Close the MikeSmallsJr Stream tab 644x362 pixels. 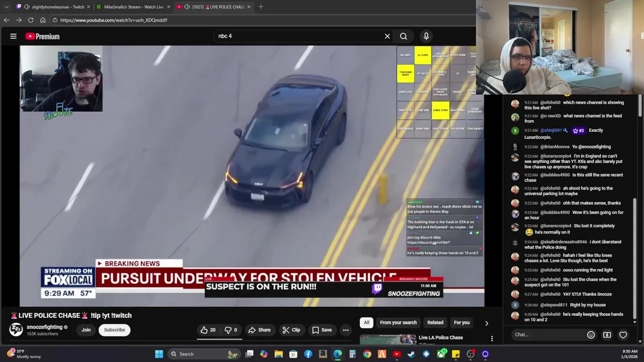point(169,7)
